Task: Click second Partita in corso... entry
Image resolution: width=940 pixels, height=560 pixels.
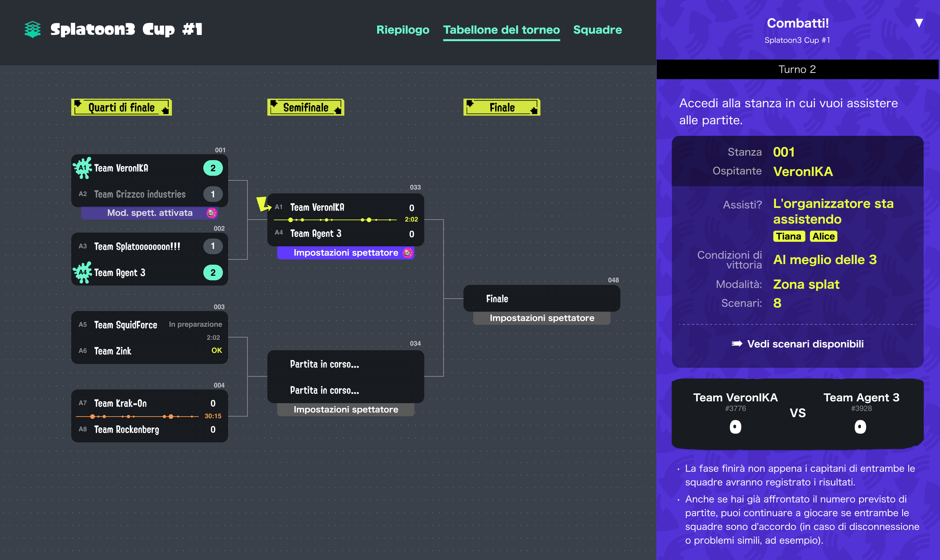Action: [324, 390]
